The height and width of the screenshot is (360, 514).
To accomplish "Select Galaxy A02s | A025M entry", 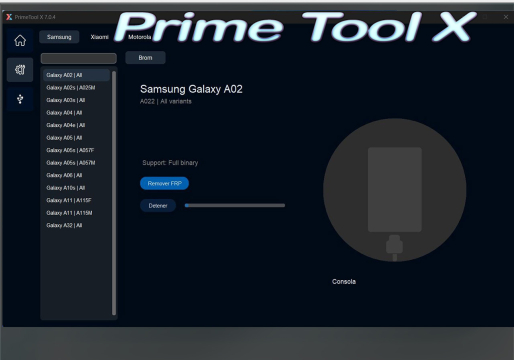I will click(76, 88).
